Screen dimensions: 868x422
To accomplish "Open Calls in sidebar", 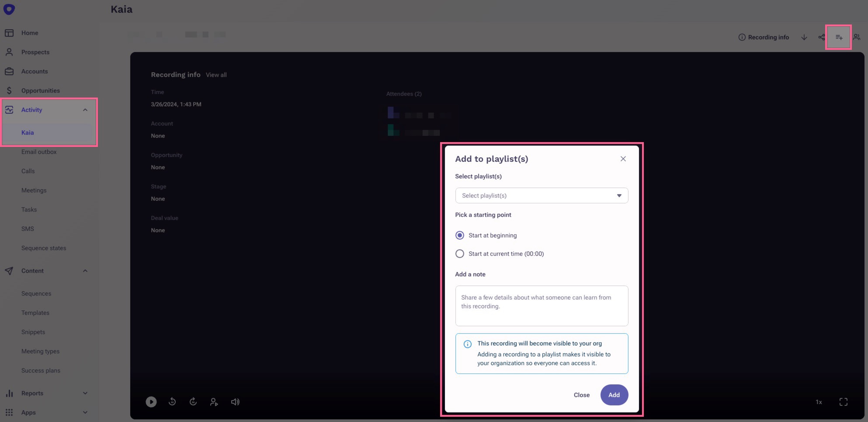I will 28,171.
